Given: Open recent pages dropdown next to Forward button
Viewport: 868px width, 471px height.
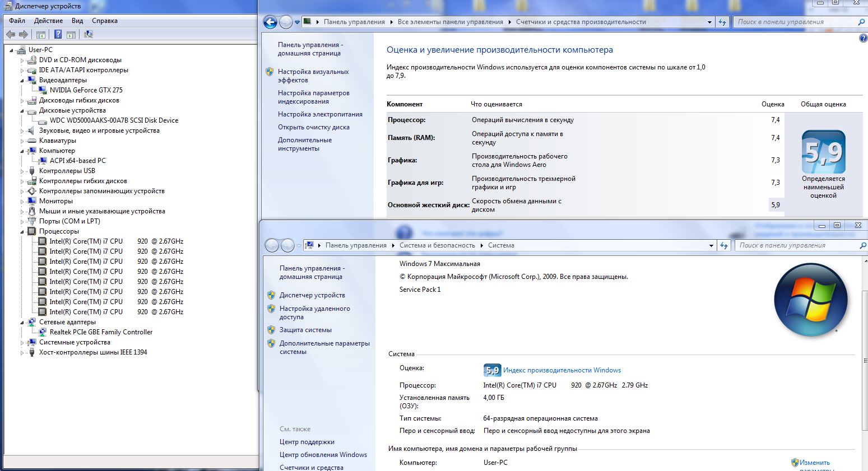Looking at the screenshot, I should pos(297,22).
